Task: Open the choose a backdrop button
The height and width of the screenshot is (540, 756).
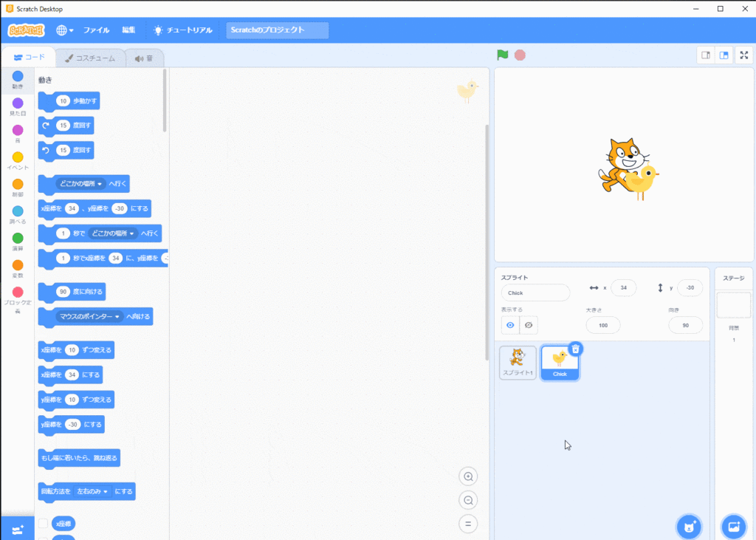Action: click(x=733, y=526)
